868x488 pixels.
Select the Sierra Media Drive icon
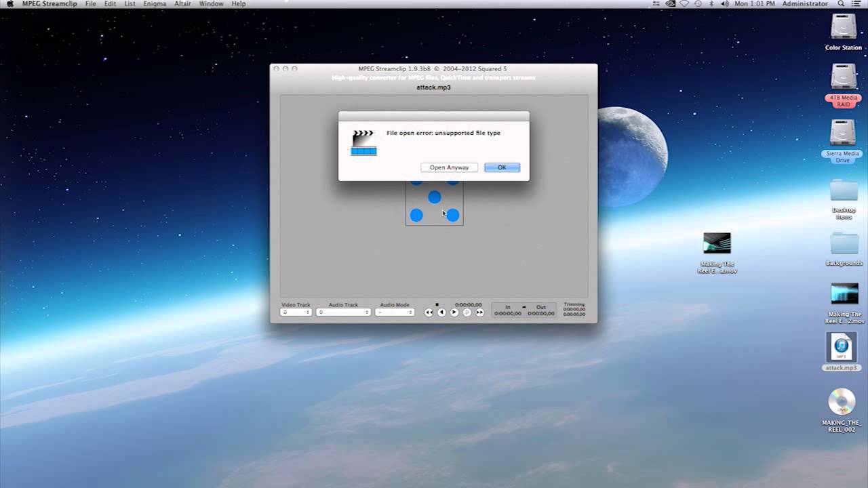(x=844, y=133)
